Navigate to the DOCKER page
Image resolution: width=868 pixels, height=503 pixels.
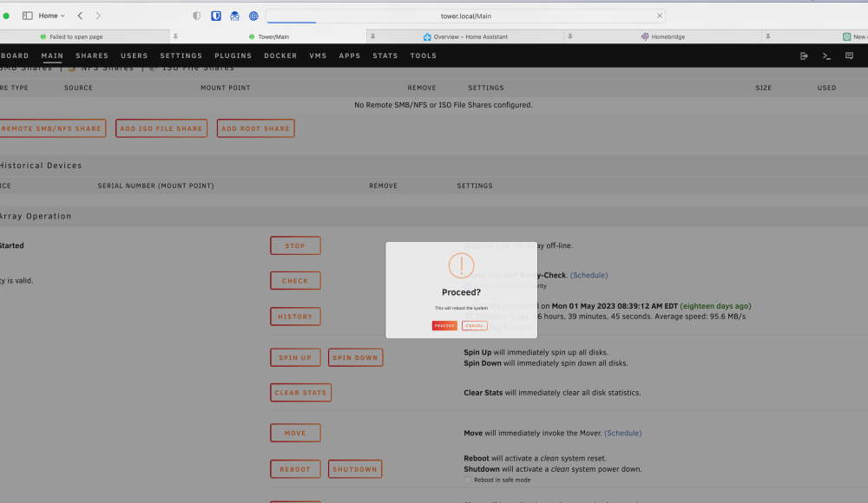[280, 56]
